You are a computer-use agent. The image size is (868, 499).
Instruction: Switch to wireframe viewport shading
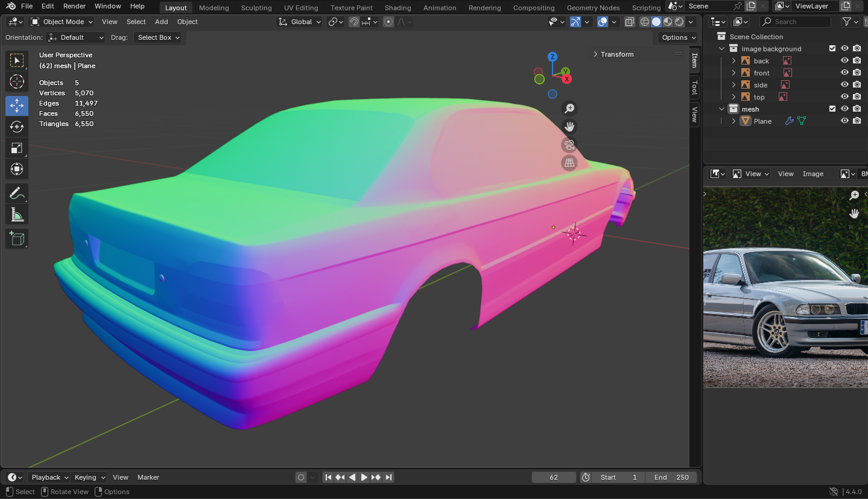click(x=645, y=22)
